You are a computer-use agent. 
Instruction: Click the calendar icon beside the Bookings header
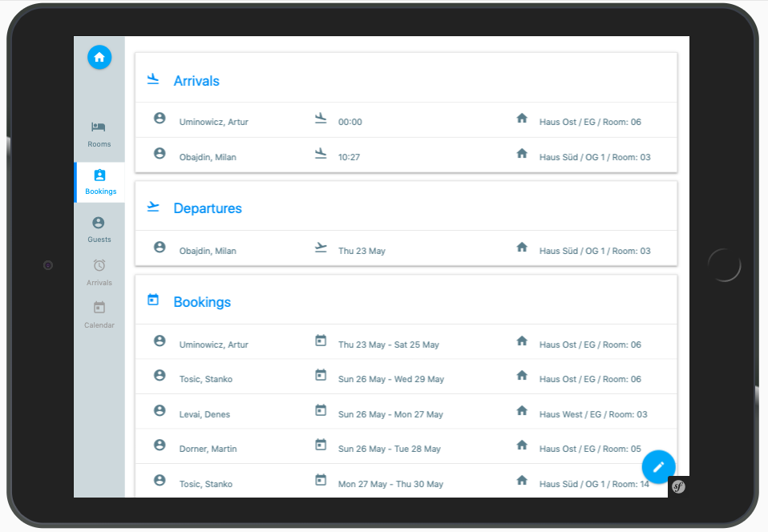[153, 300]
